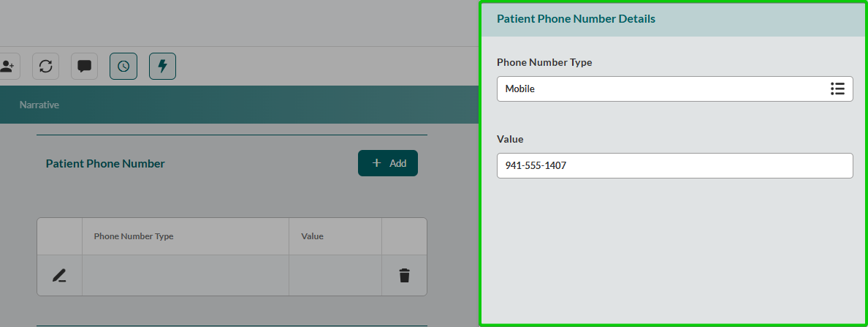Delete the phone row with trash icon

(x=404, y=276)
